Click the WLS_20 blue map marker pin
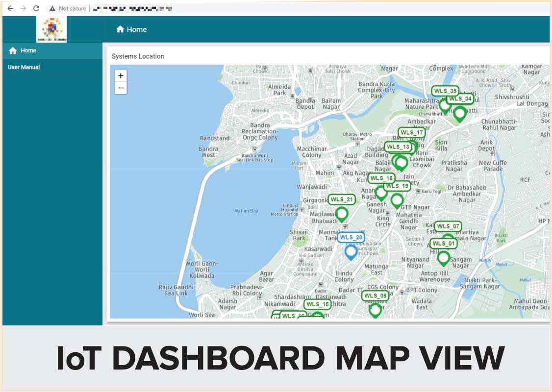552x392 pixels. [x=351, y=252]
